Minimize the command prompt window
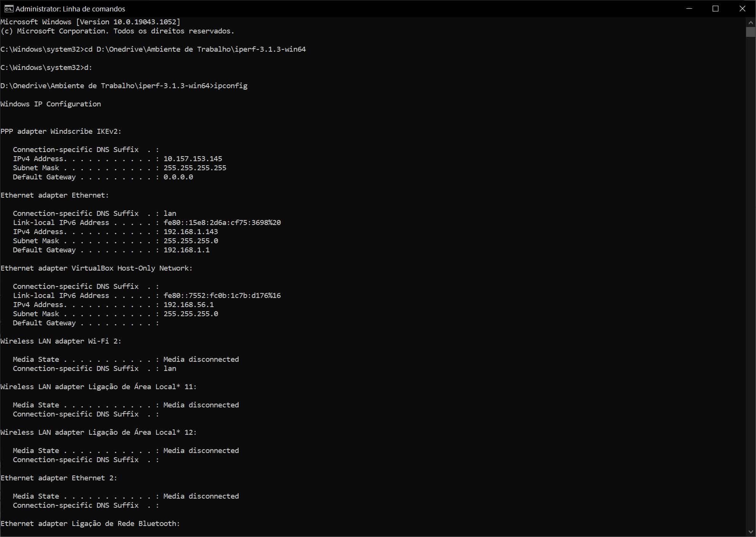 click(689, 8)
